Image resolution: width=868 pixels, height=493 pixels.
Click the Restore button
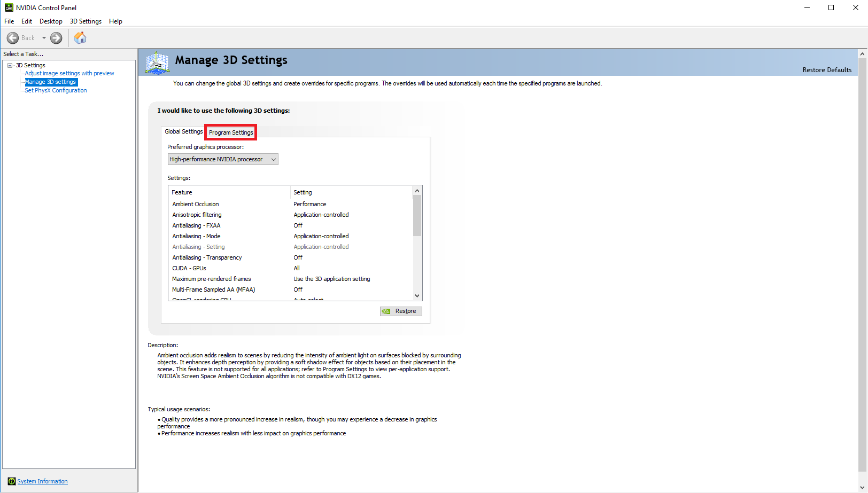tap(401, 311)
